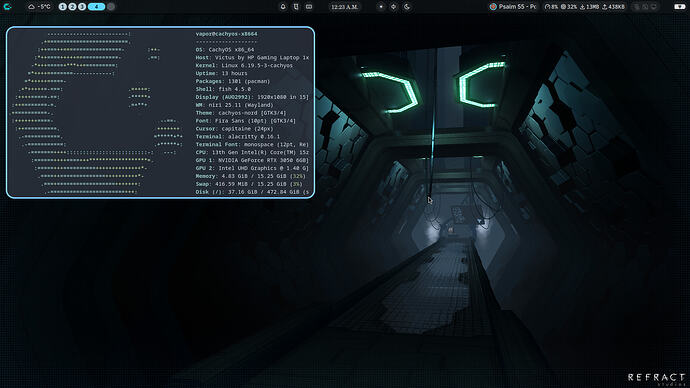Click the small dot indicator beside clock
This screenshot has height=388, width=690.
tap(381, 7)
